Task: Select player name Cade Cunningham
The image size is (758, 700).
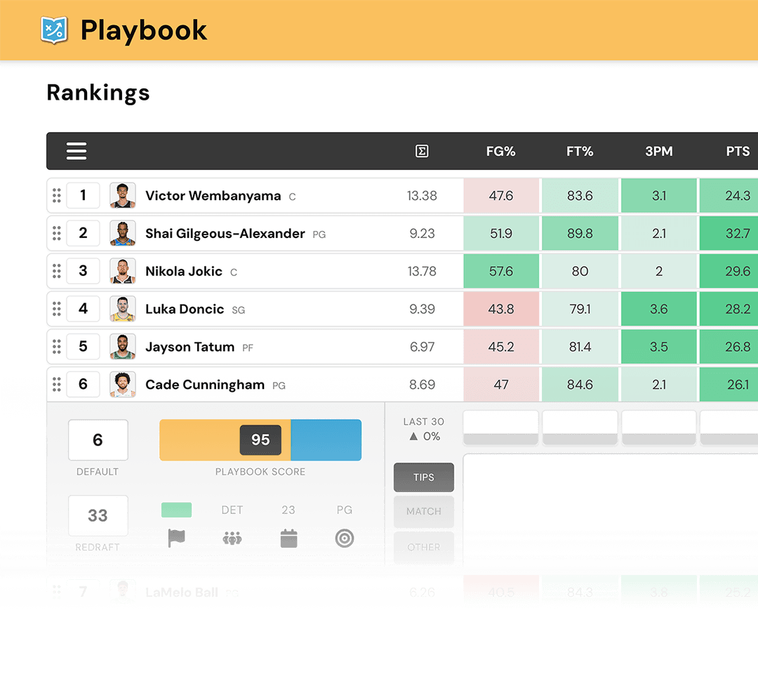Action: click(x=205, y=385)
